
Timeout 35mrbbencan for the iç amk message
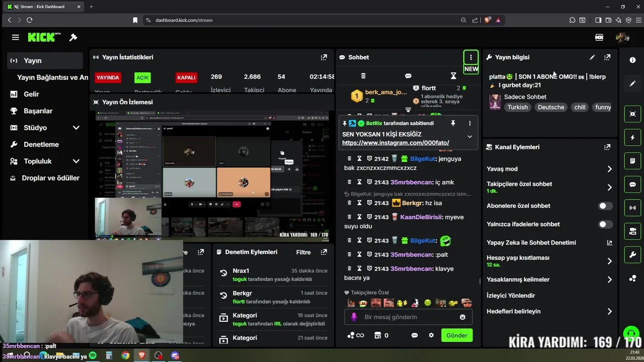tap(359, 182)
